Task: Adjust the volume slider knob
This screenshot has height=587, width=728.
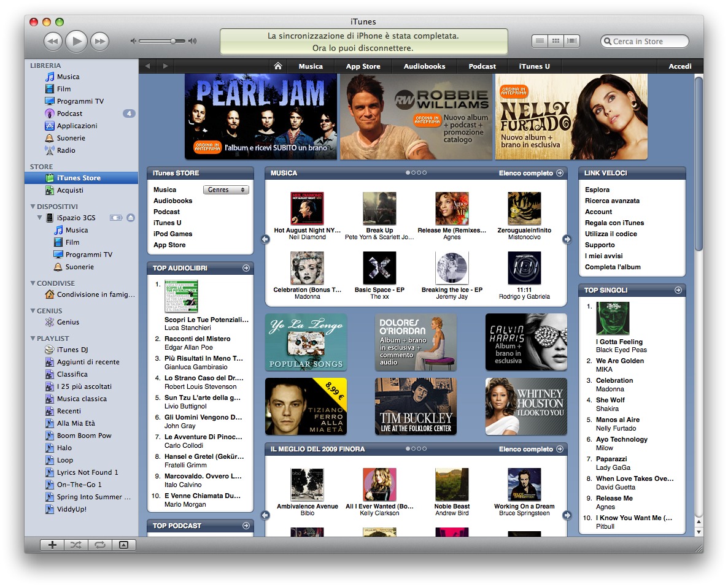Action: (173, 41)
